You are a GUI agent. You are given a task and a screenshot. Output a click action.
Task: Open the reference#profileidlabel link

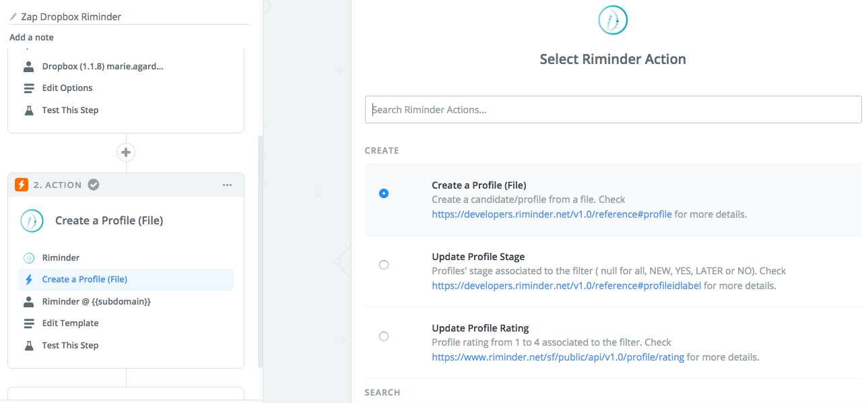click(566, 286)
